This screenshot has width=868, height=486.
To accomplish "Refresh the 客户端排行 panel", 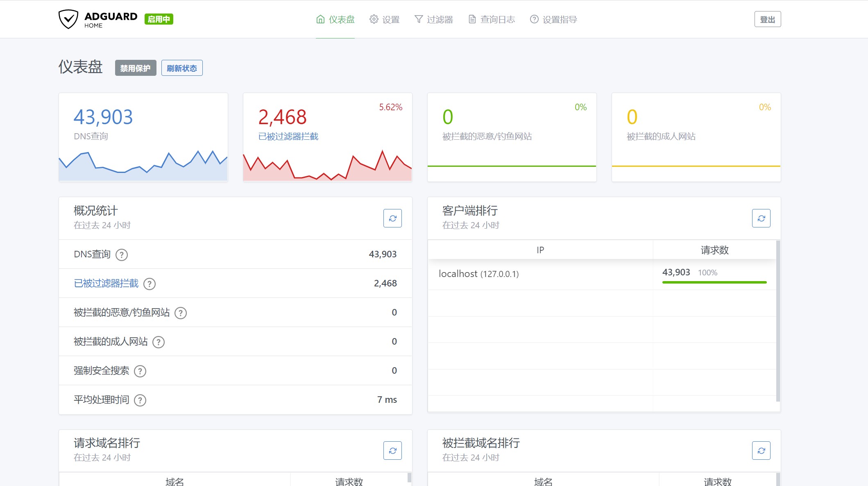I will (x=761, y=218).
